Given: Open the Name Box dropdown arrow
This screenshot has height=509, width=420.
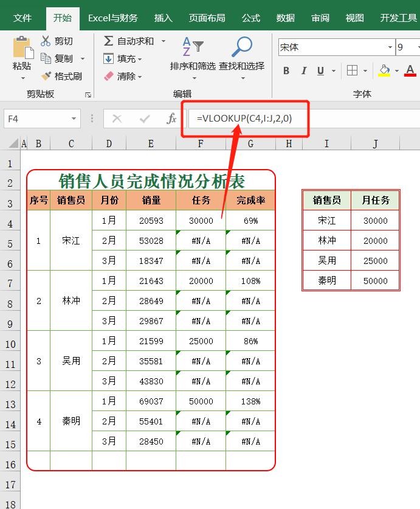Looking at the screenshot, I should (74, 119).
